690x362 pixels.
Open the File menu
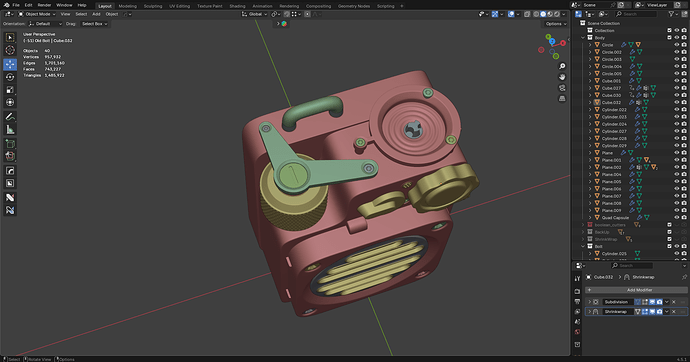tap(16, 5)
